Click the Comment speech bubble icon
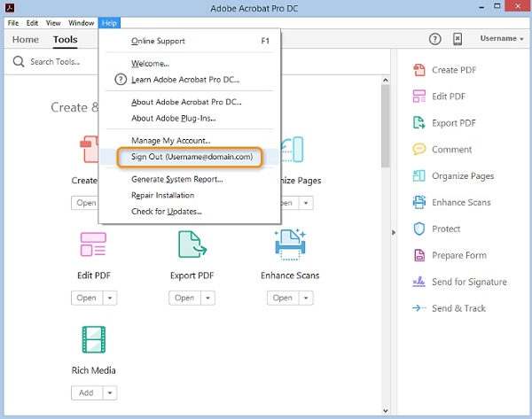Viewport: 532px width, 419px height. tap(419, 149)
